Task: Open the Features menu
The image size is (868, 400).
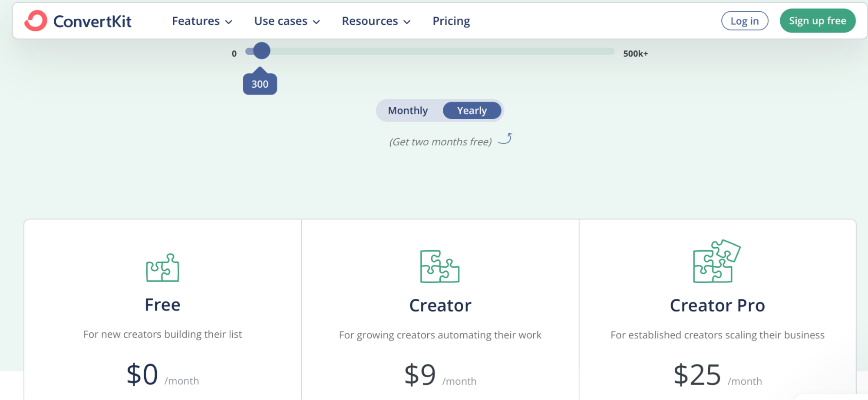Action: 202,21
